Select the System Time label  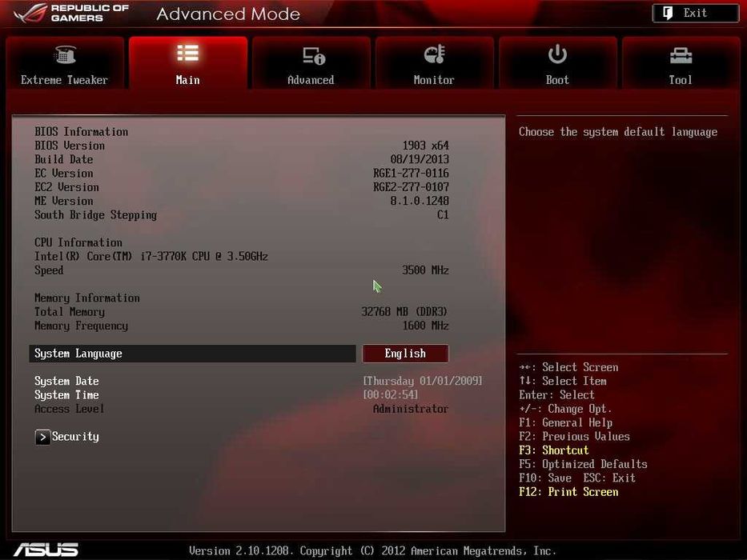coord(66,394)
